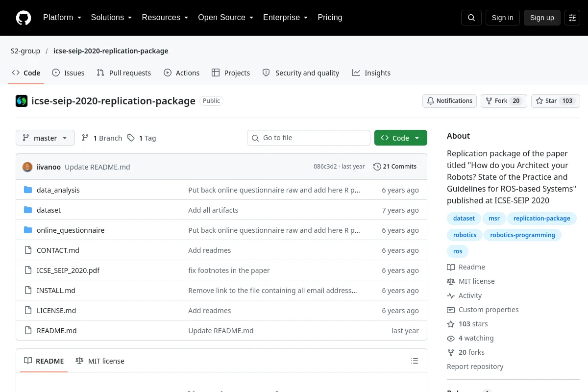The width and height of the screenshot is (588, 392).
Task: Click the history clock icon by 21 Commits
Action: click(377, 167)
